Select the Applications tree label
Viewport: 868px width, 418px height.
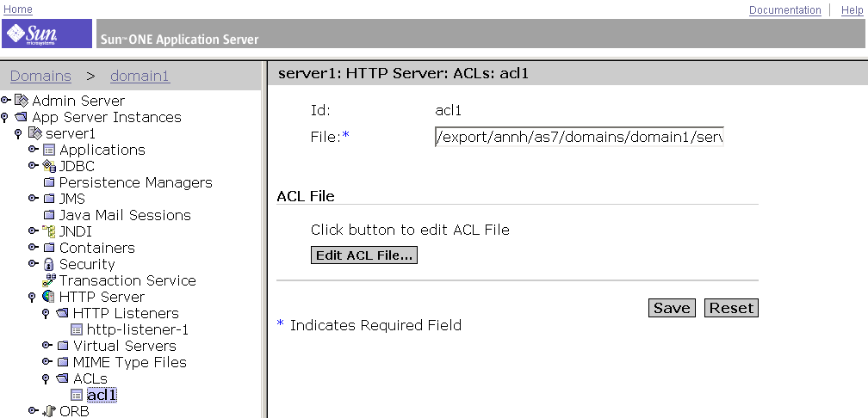(x=102, y=150)
